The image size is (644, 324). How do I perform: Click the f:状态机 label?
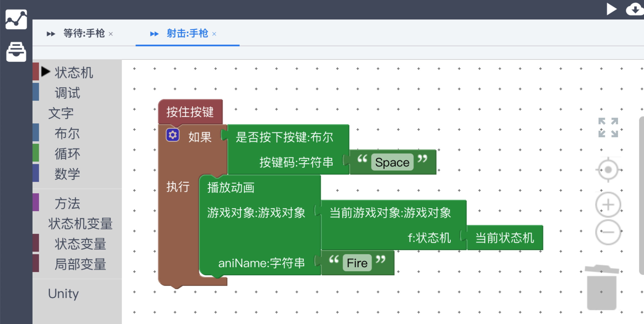pyautogui.click(x=429, y=238)
